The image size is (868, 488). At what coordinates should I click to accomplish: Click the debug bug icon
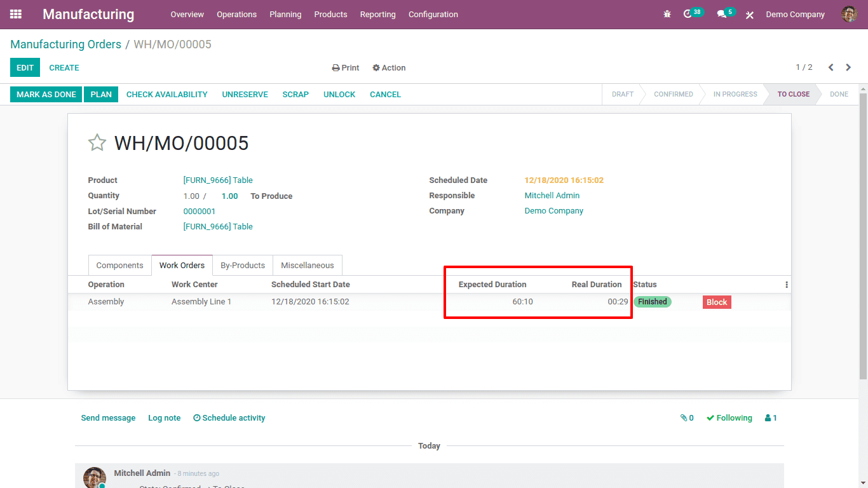(667, 14)
